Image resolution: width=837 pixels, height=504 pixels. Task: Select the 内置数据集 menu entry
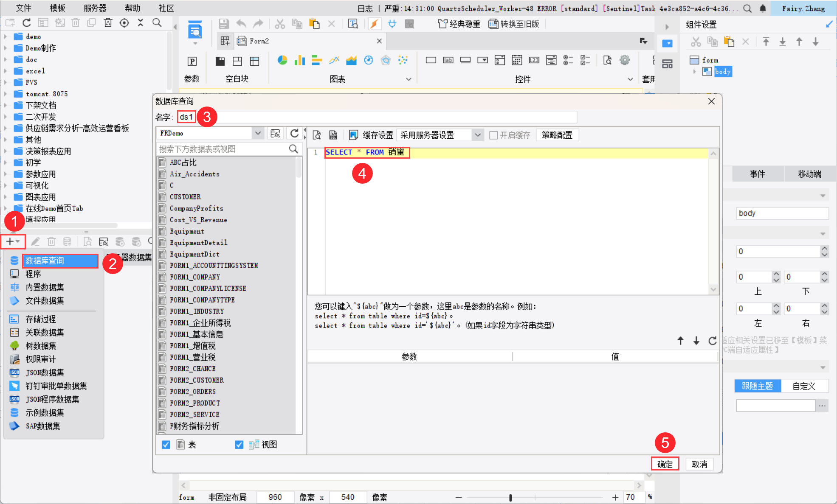45,287
